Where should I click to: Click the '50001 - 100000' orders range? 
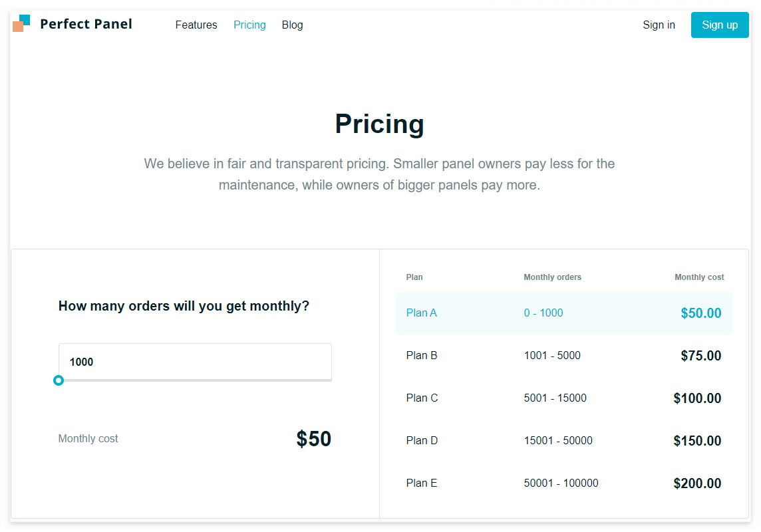coord(561,483)
